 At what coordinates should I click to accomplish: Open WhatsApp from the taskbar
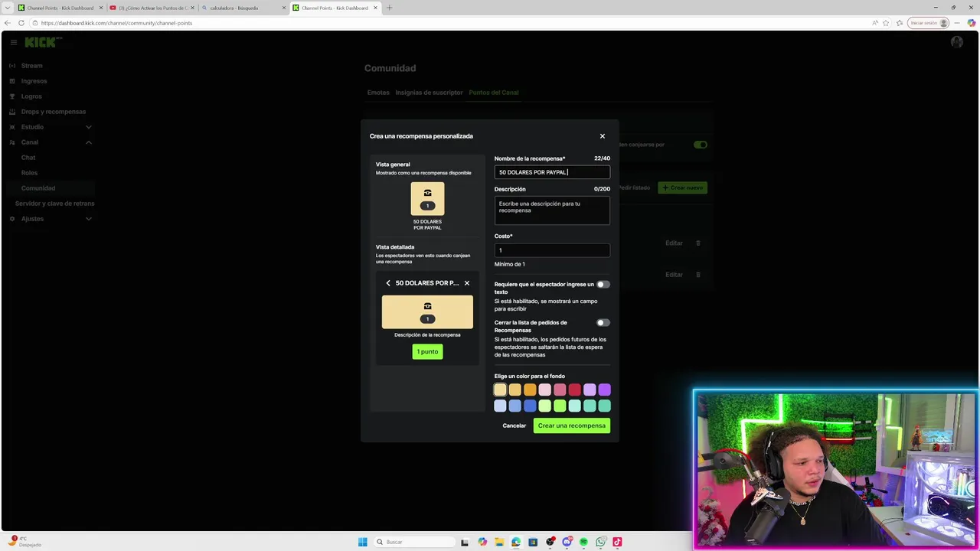(600, 542)
